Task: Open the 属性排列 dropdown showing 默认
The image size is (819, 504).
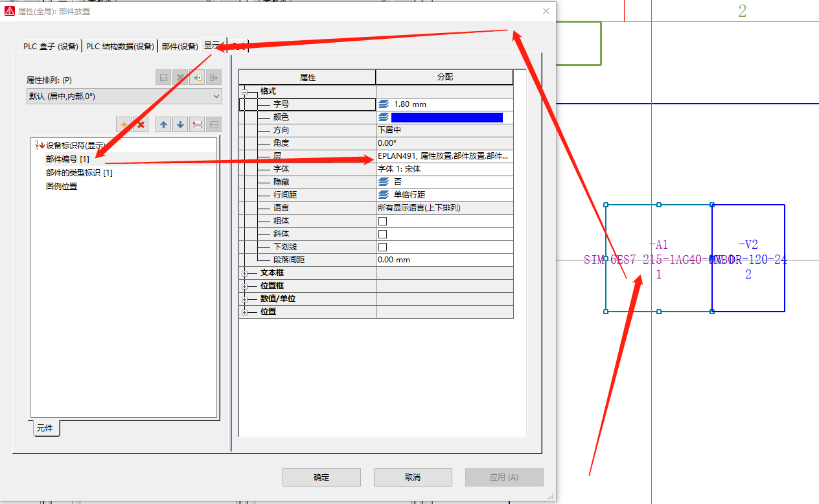Action: (x=124, y=97)
